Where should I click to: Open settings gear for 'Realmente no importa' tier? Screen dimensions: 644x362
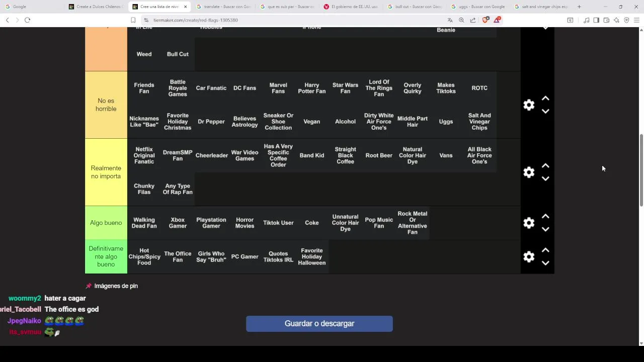point(529,172)
